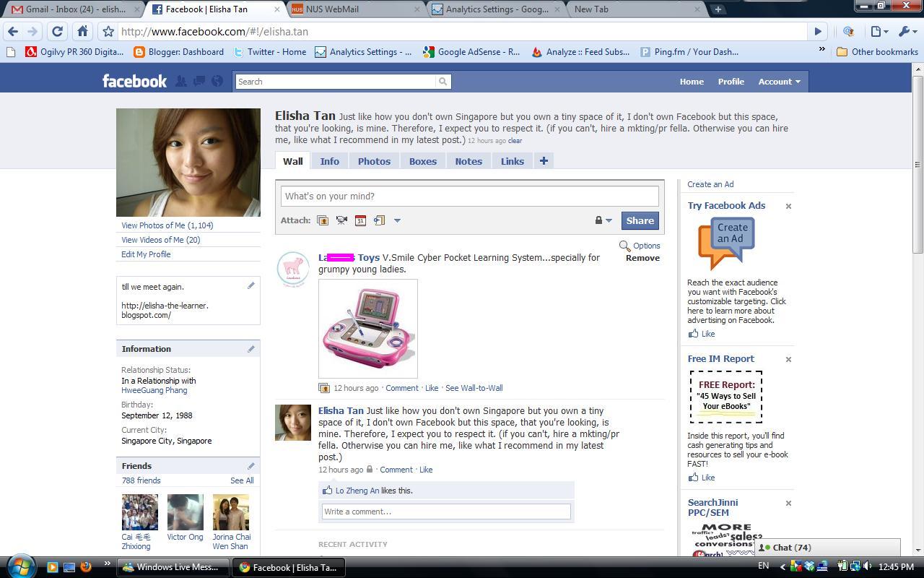Open the Blogger: Dashboard bookmark

click(179, 51)
